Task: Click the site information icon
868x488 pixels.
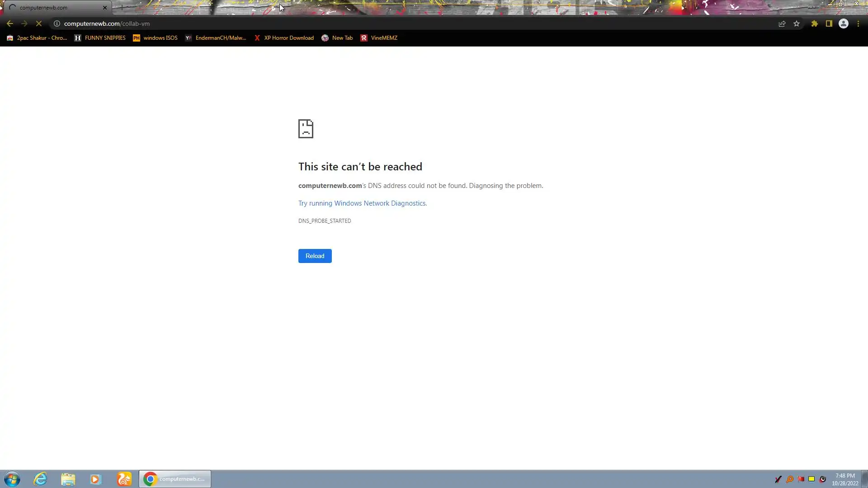Action: pyautogui.click(x=57, y=23)
